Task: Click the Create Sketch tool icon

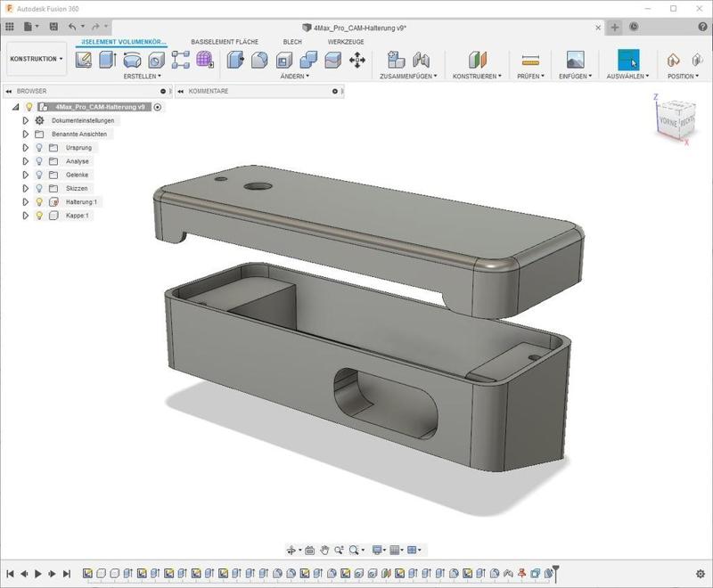Action: coord(84,60)
